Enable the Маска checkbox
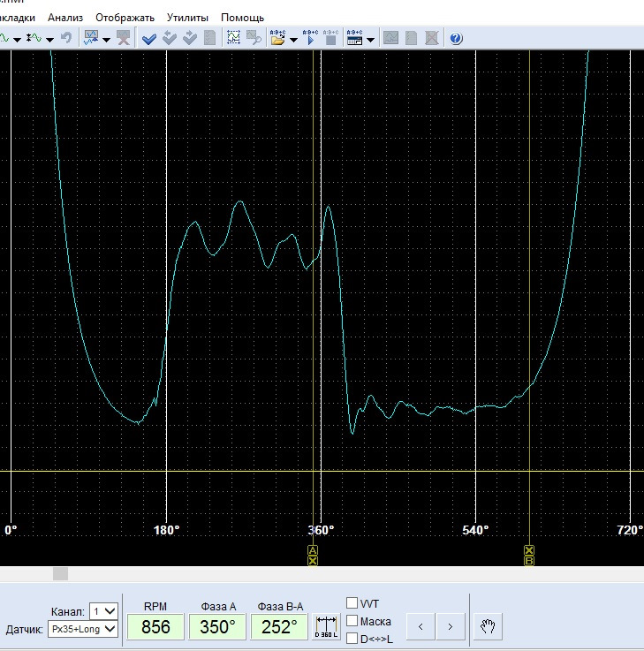Screen dimensions: 644x651 (352, 621)
